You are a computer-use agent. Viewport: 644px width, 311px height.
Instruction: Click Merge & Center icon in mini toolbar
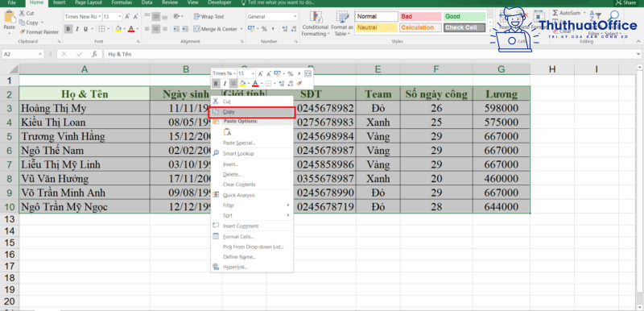coord(308,73)
